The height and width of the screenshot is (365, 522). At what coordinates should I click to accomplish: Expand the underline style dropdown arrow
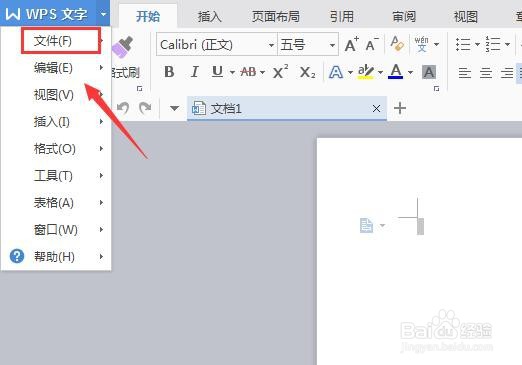pyautogui.click(x=232, y=72)
